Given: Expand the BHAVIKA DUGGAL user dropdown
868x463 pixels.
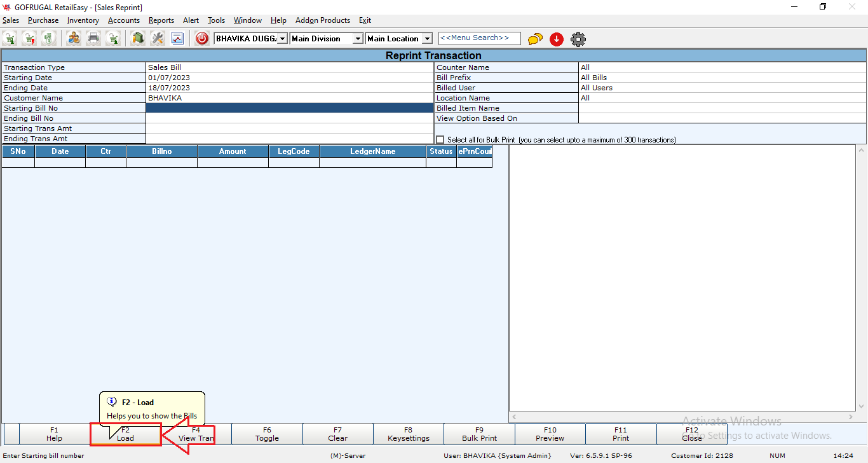Looking at the screenshot, I should pyautogui.click(x=282, y=39).
